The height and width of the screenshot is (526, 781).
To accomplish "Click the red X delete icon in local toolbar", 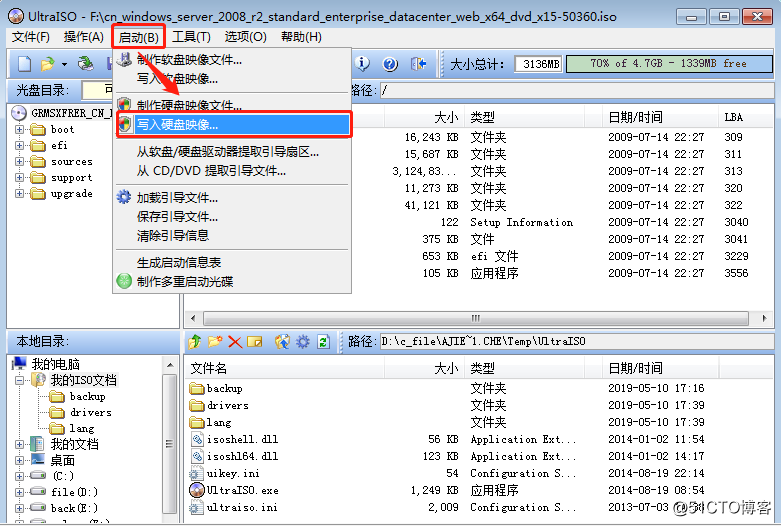I will (235, 342).
